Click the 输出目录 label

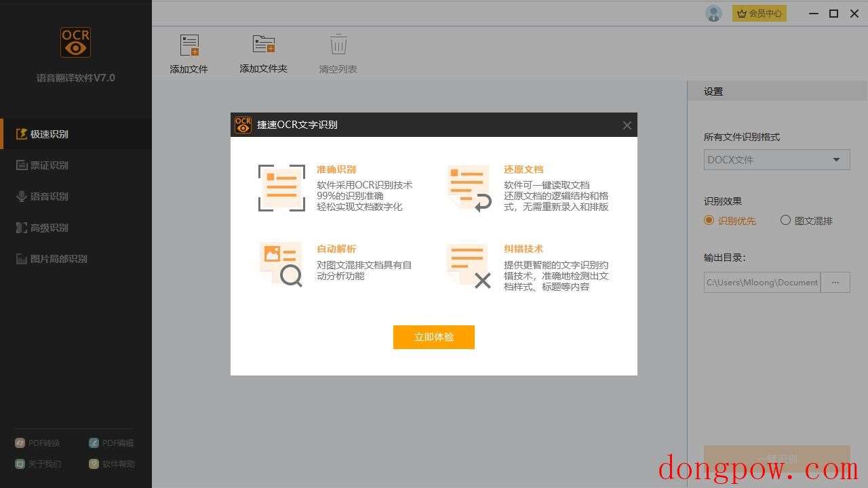coord(725,258)
